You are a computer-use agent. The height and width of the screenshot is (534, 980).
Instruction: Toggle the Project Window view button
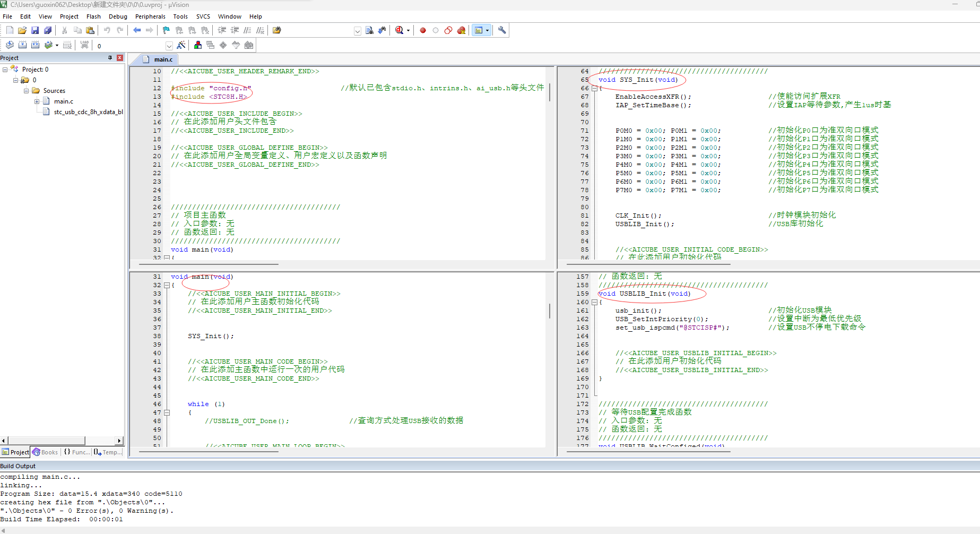click(479, 30)
